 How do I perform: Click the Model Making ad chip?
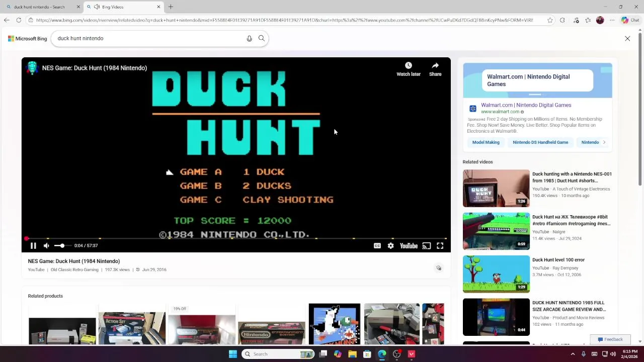[486, 142]
